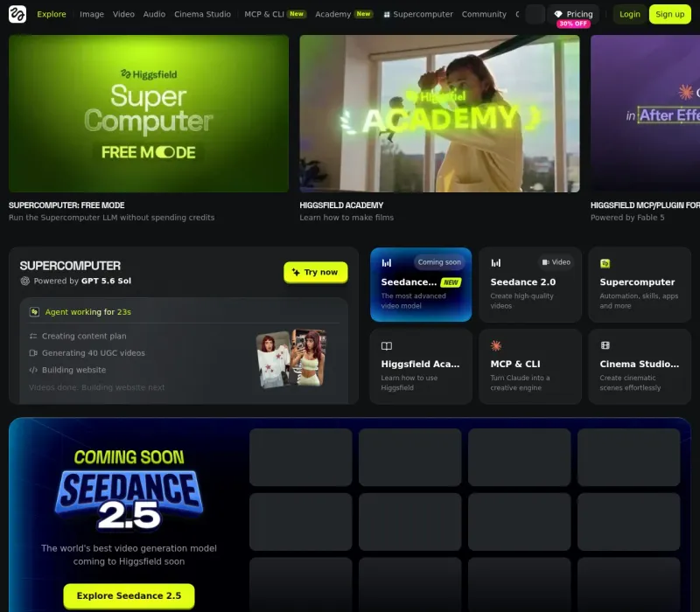Click 'Learn how to make films' text

346,217
